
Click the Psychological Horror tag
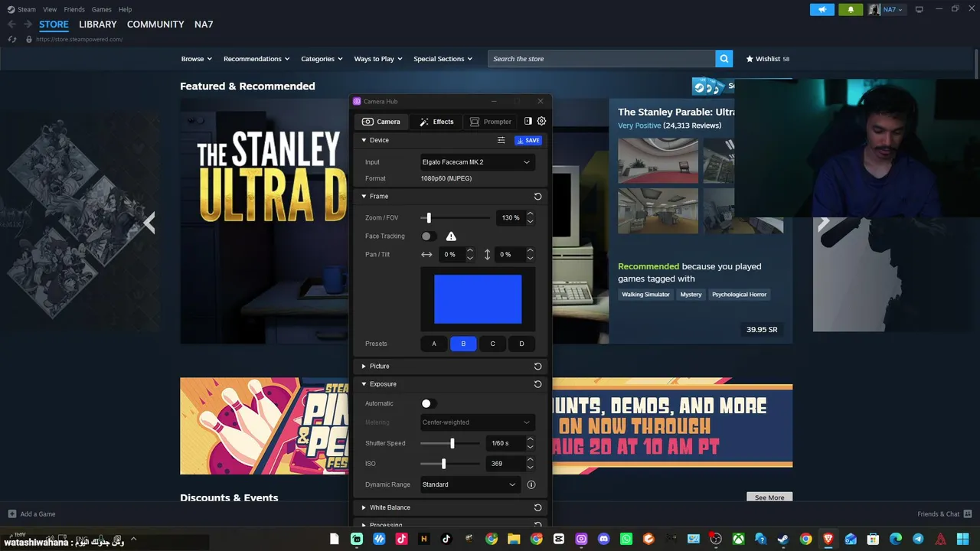coord(739,295)
